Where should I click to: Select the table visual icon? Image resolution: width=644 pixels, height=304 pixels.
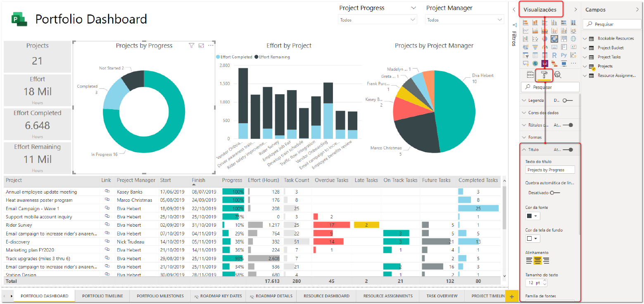pos(535,55)
